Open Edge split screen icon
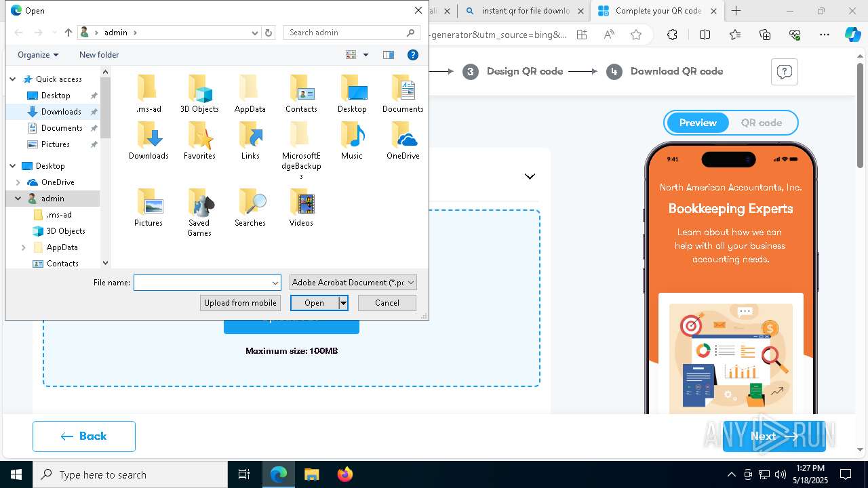Screen dimensions: 868x488 (705, 35)
